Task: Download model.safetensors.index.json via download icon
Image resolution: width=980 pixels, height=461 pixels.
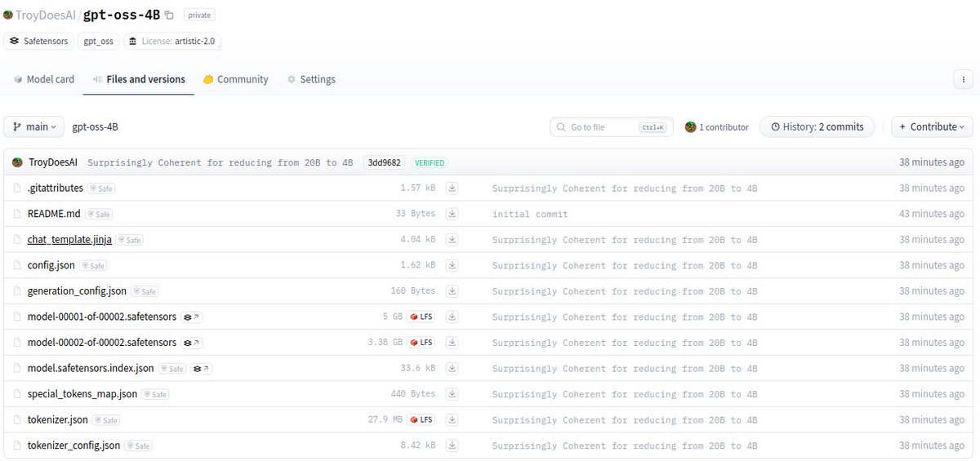Action: (x=452, y=368)
